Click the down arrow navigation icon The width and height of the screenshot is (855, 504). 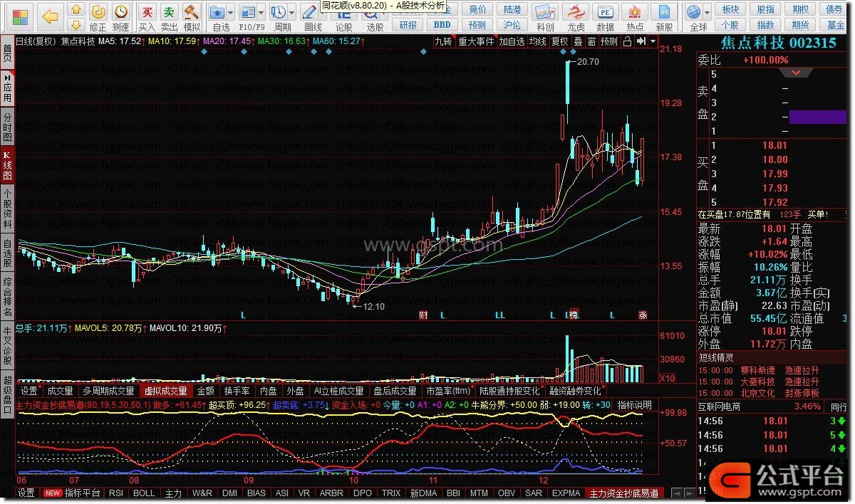pyautogui.click(x=77, y=25)
